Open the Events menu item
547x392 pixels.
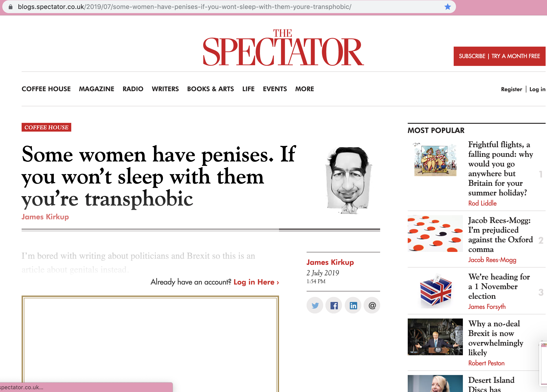click(275, 89)
